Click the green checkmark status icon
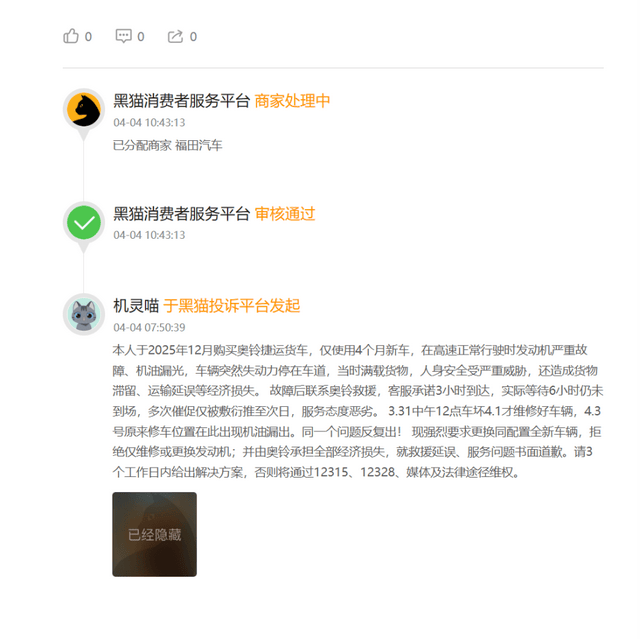This screenshot has height=639, width=640. [84, 222]
